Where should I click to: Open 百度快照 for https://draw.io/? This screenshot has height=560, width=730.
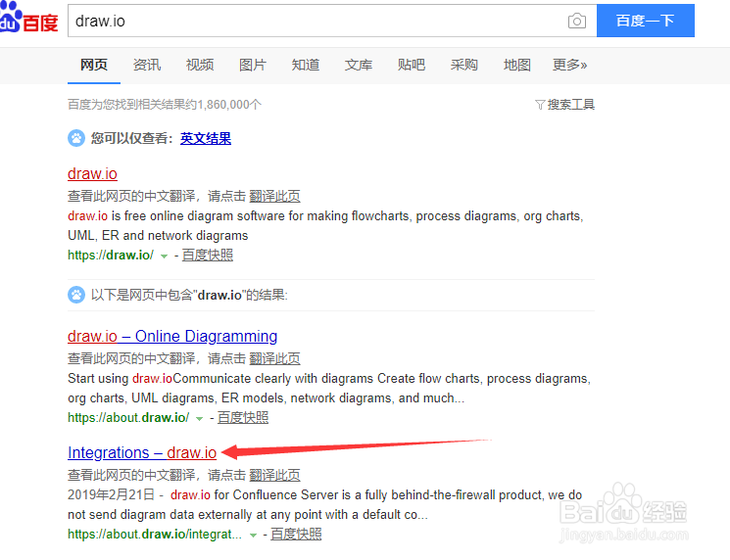207,255
